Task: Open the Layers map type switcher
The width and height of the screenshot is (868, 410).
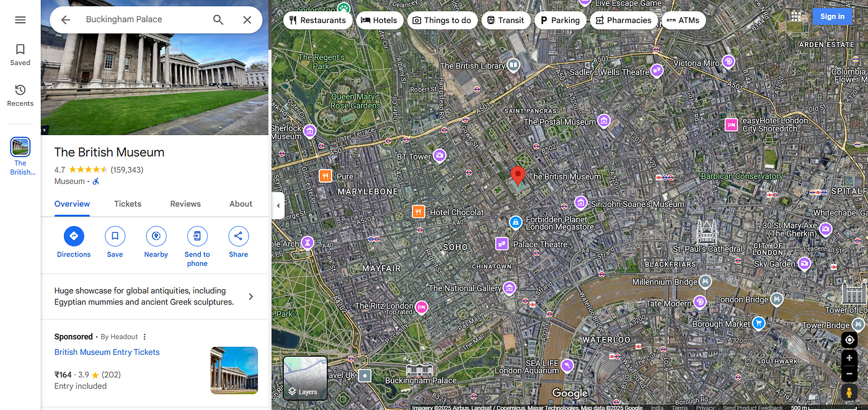Action: [x=305, y=378]
